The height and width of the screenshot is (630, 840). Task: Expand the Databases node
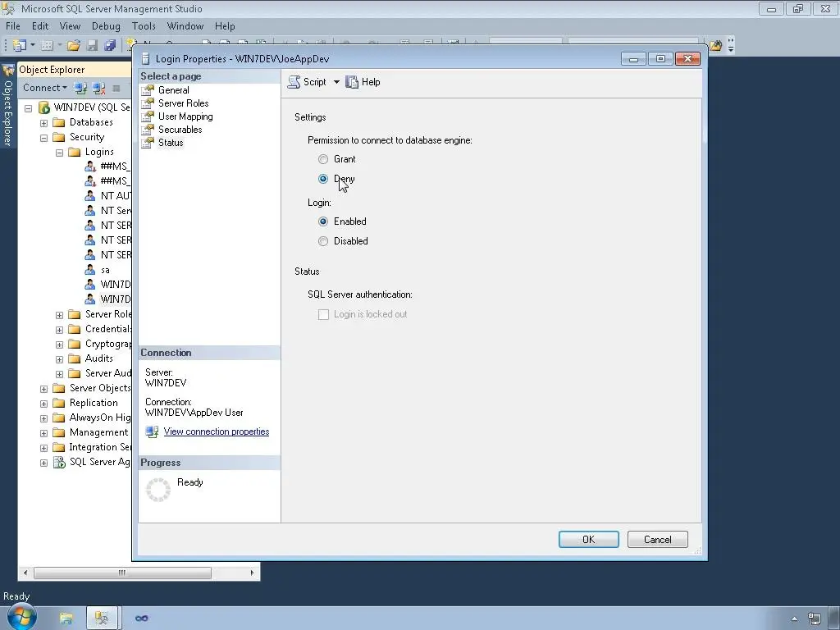tap(43, 121)
